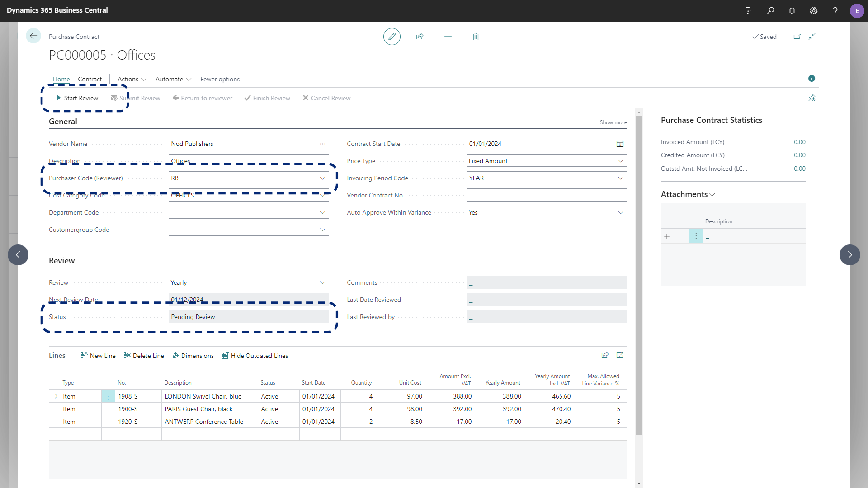The width and height of the screenshot is (868, 488).
Task: Click the 1900-S item number cell
Action: pos(138,409)
